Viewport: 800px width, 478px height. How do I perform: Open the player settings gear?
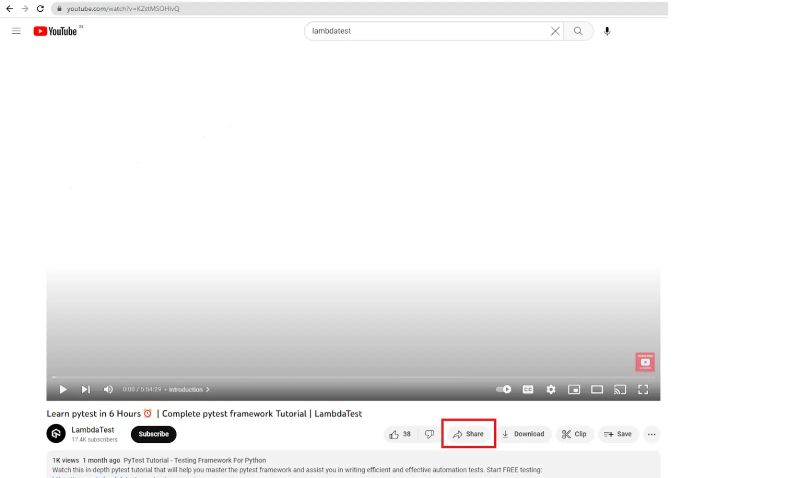click(x=551, y=389)
